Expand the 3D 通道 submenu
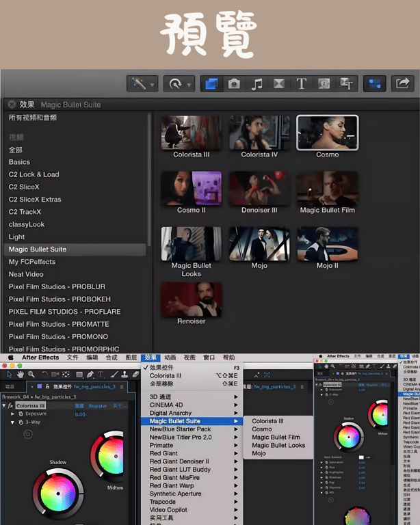 [192, 396]
